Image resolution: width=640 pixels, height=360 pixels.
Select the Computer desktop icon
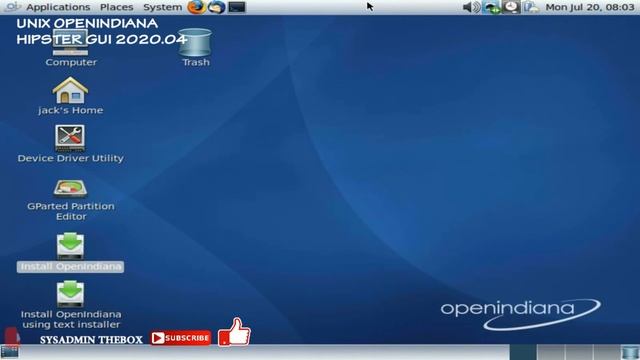pyautogui.click(x=71, y=42)
